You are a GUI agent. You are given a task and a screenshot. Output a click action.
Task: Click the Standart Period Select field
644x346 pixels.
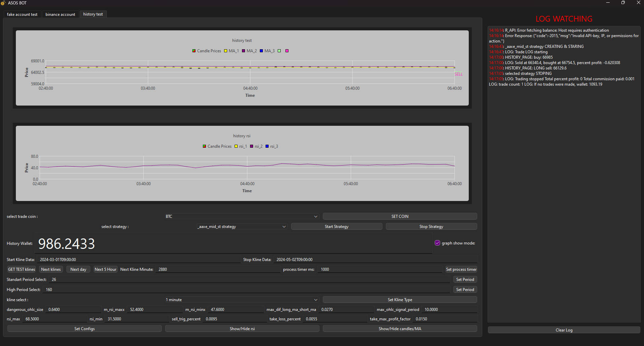[249, 280]
